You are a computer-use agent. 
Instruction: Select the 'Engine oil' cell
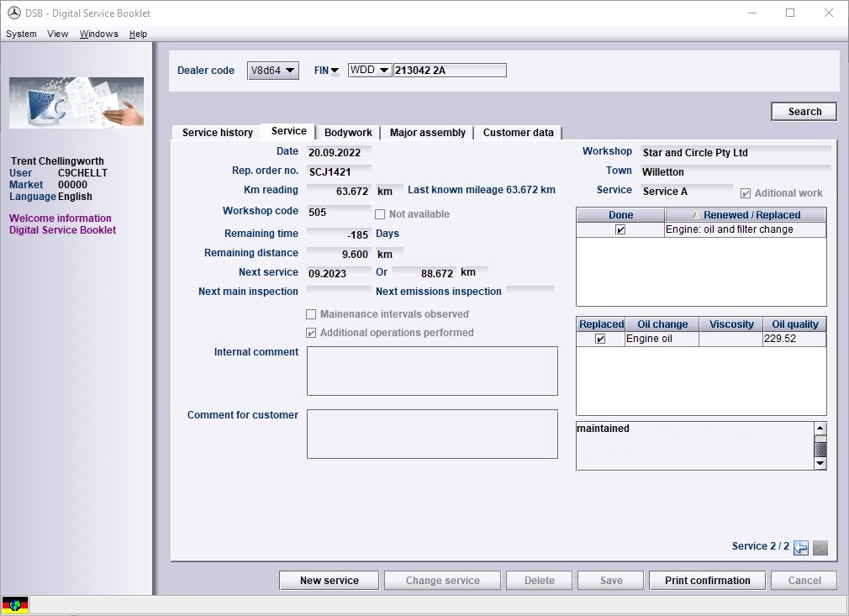pyautogui.click(x=662, y=339)
